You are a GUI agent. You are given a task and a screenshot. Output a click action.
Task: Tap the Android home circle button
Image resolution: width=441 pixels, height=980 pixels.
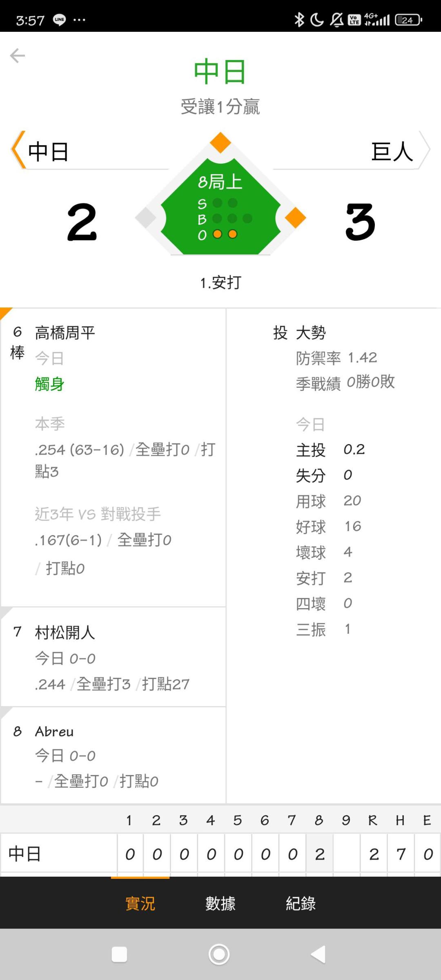(219, 954)
